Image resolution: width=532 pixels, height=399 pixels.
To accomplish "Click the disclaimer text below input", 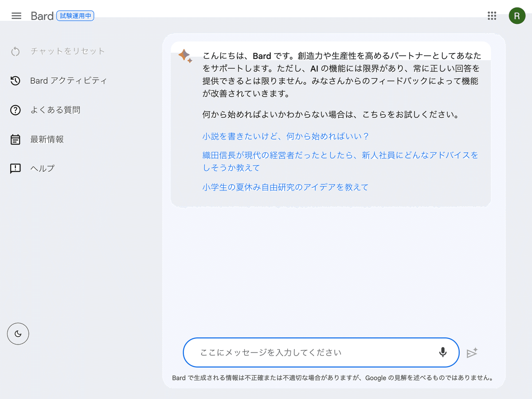I will [x=332, y=378].
